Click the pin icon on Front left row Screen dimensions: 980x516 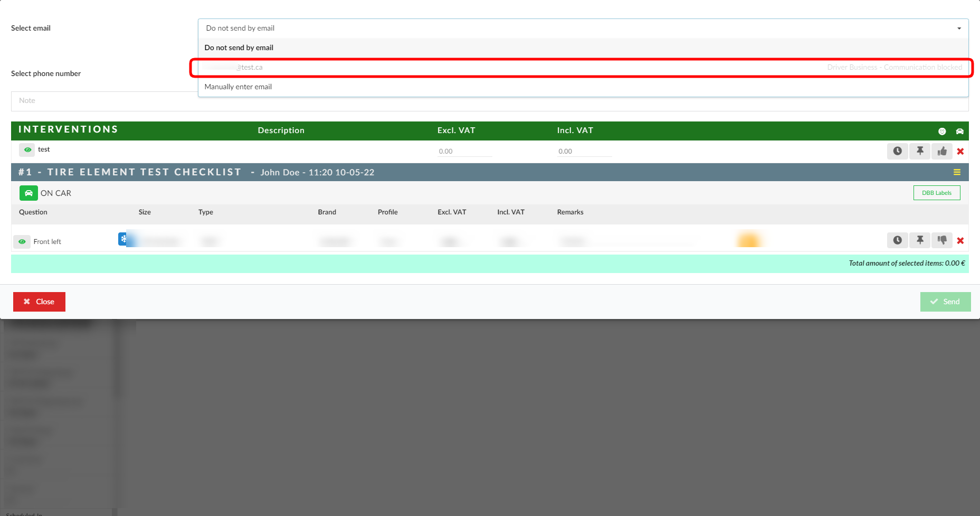(x=920, y=240)
